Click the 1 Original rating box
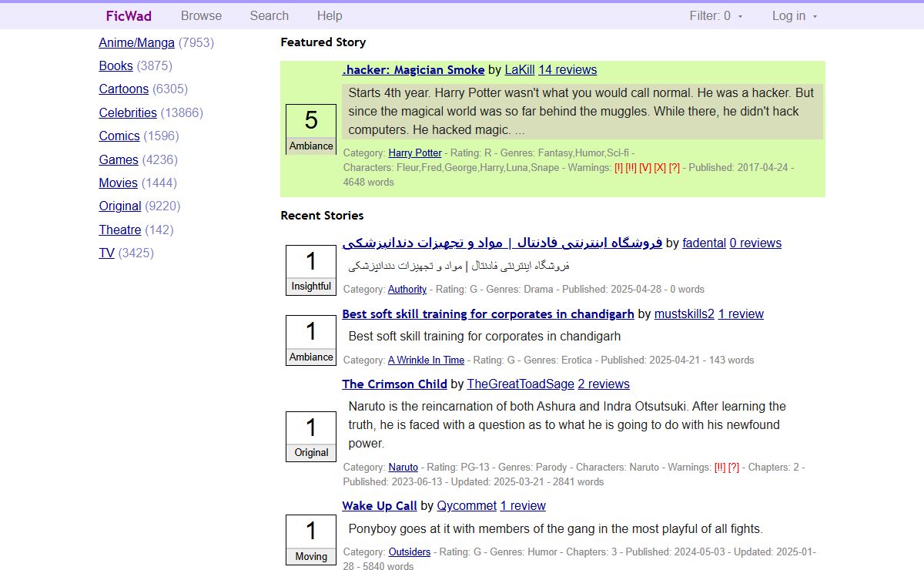The height and width of the screenshot is (570, 924). [311, 437]
